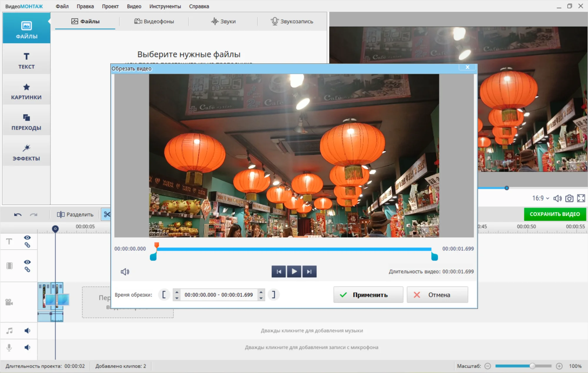Screen dimensions: 588x373
Task: Click the music note track icon
Action: [x=9, y=331]
